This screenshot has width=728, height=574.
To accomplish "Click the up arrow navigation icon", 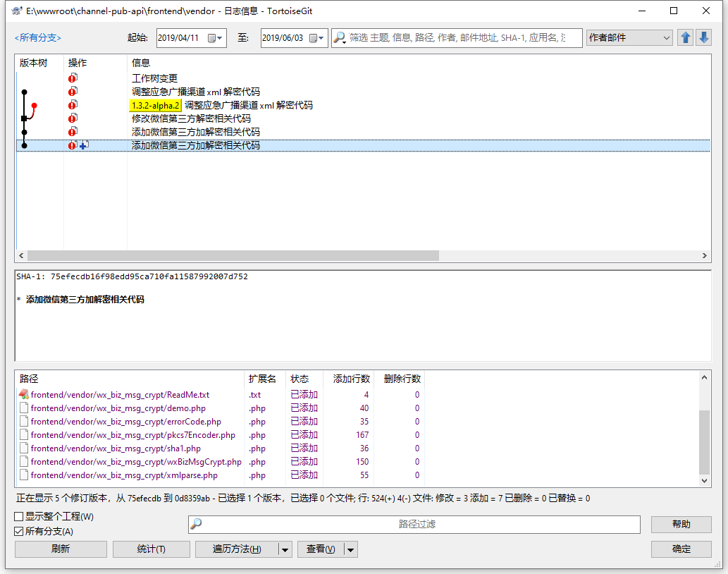I will pos(685,38).
